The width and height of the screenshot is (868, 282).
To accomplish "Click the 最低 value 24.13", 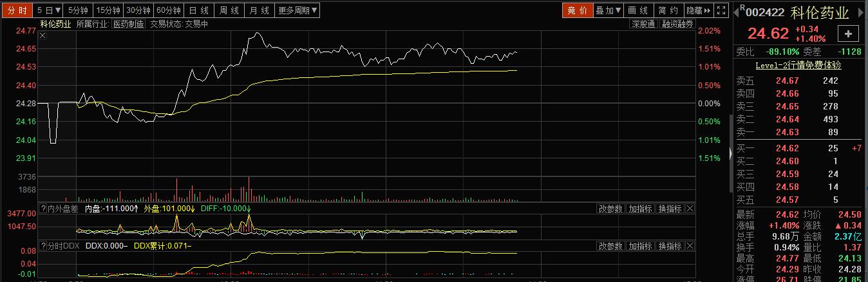I will click(849, 258).
